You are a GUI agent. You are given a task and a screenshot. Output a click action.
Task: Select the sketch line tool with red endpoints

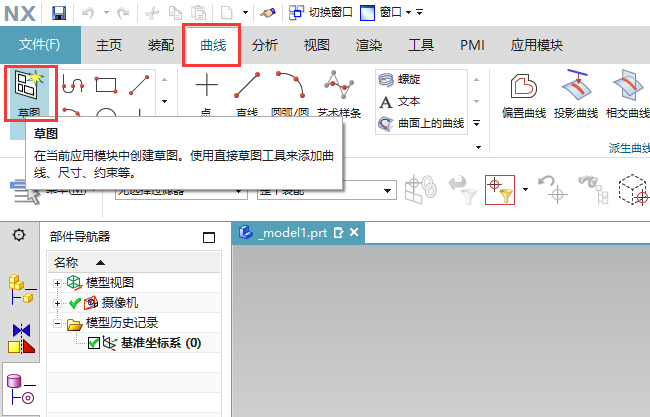click(x=139, y=85)
